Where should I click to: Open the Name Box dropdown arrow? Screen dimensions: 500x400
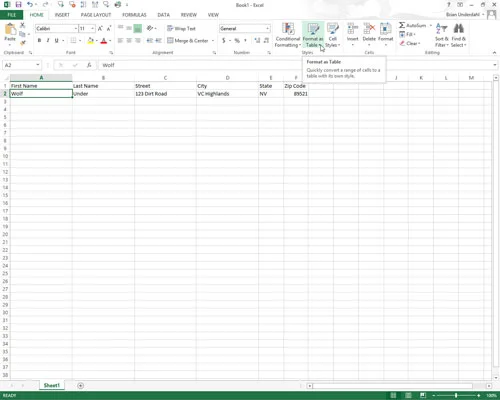pyautogui.click(x=38, y=65)
